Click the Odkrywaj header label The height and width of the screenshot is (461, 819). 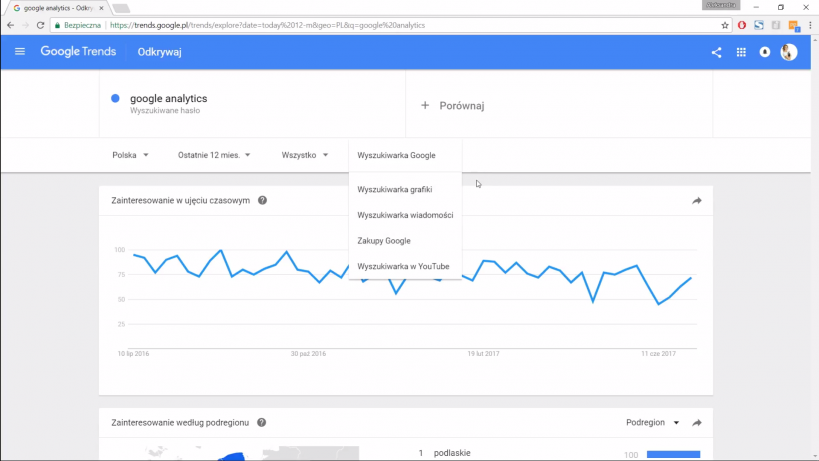[159, 52]
